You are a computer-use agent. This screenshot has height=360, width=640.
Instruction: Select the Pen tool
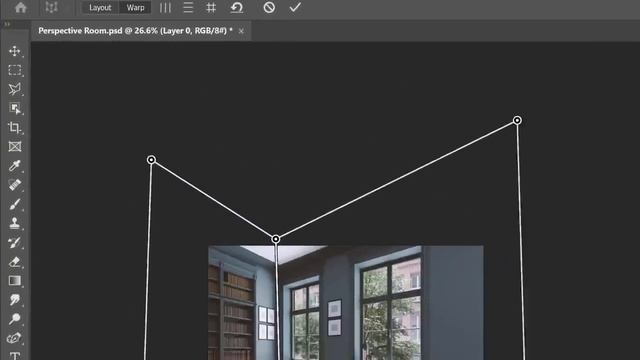coord(15,338)
